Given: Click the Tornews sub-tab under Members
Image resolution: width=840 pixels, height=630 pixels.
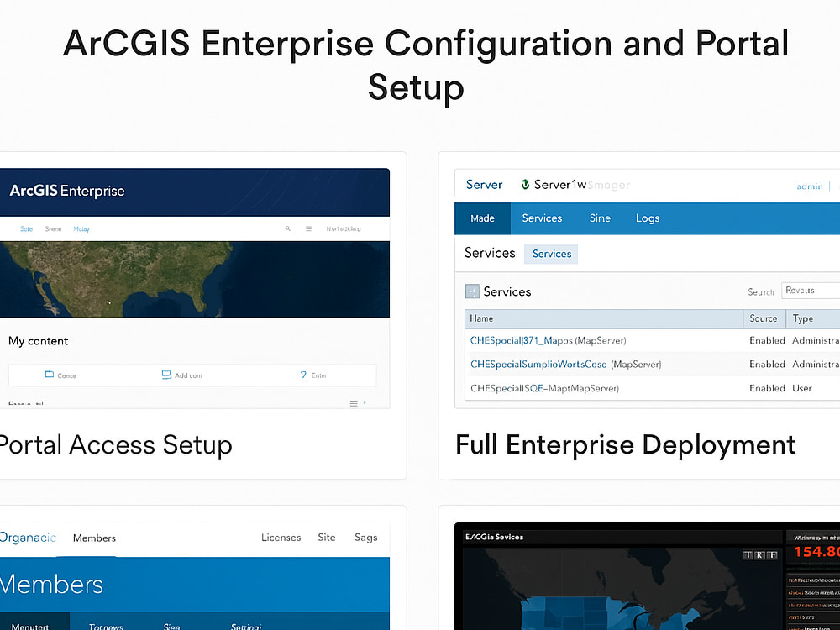Looking at the screenshot, I should 106,627.
